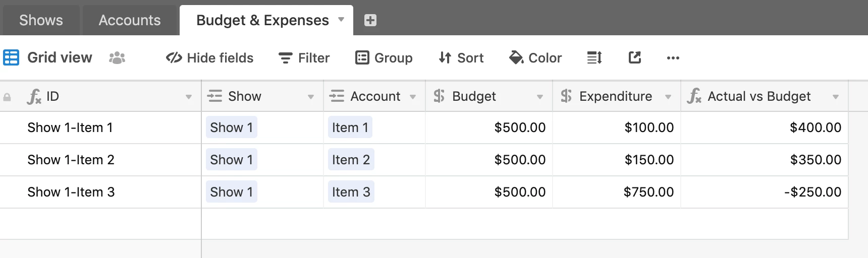This screenshot has height=258, width=868.
Task: Expand the Actual vs Budget column menu
Action: coord(836,97)
